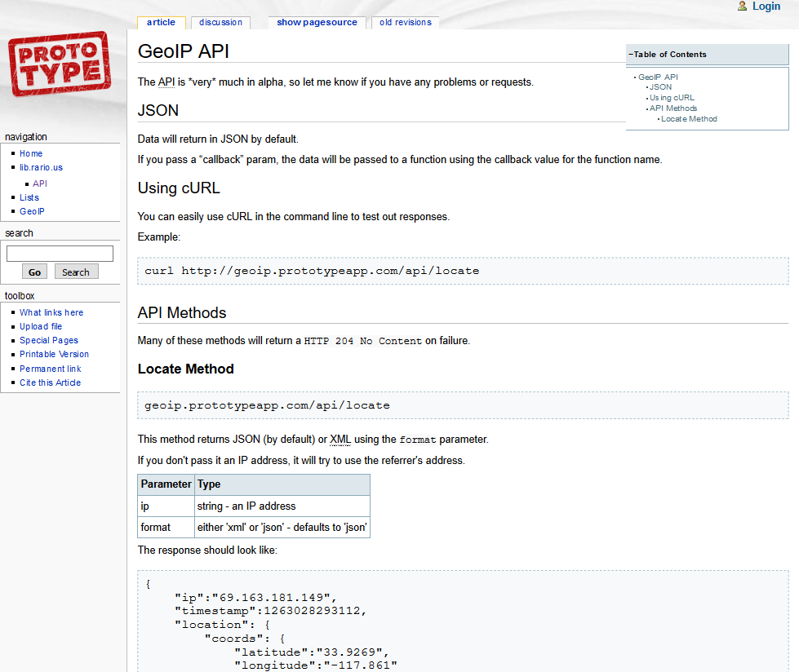Click the latitude line in JSON response
The height and width of the screenshot is (672, 799).
[311, 652]
